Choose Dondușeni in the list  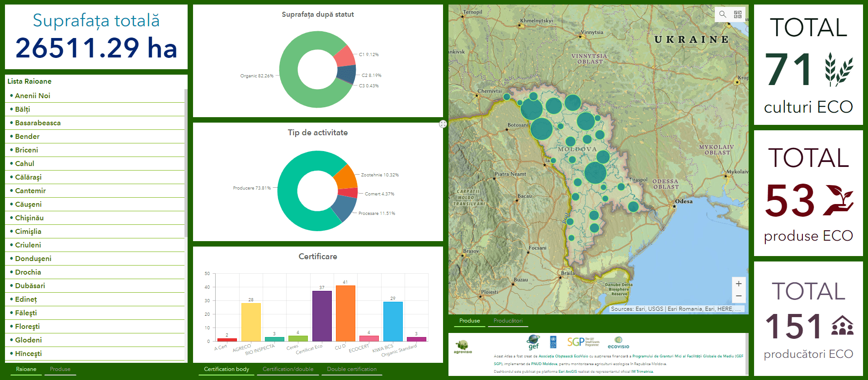[x=95, y=259]
